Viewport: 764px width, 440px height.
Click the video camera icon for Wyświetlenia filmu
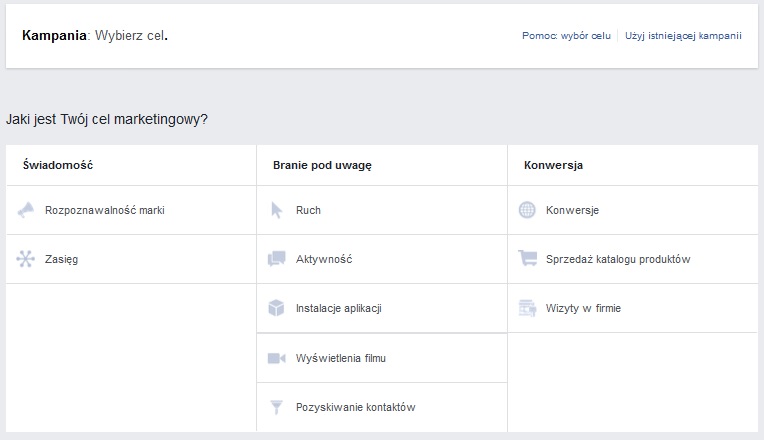(x=277, y=358)
